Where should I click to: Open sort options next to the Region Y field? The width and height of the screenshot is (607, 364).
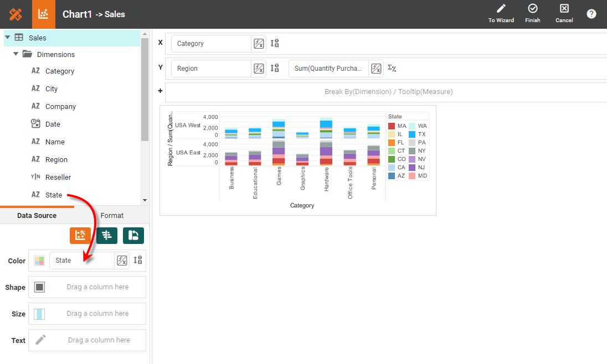click(275, 67)
